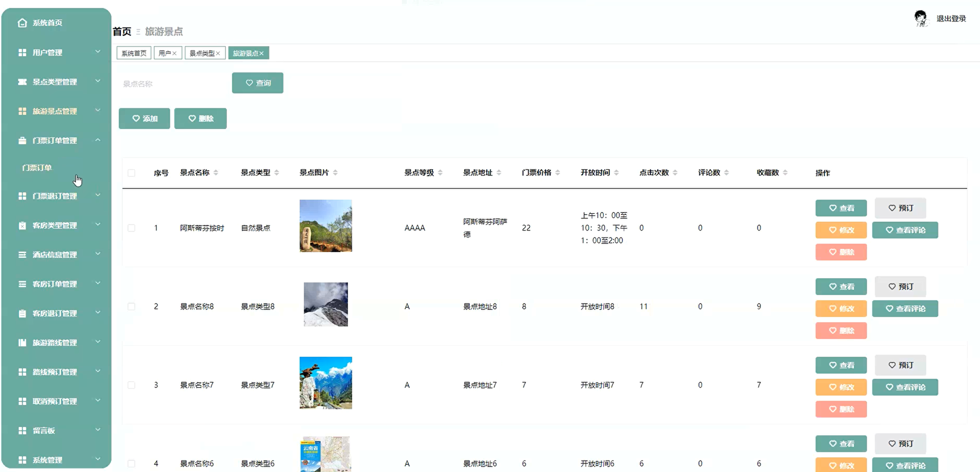
Task: Click the toolbar 删除 button above table
Action: click(x=200, y=119)
